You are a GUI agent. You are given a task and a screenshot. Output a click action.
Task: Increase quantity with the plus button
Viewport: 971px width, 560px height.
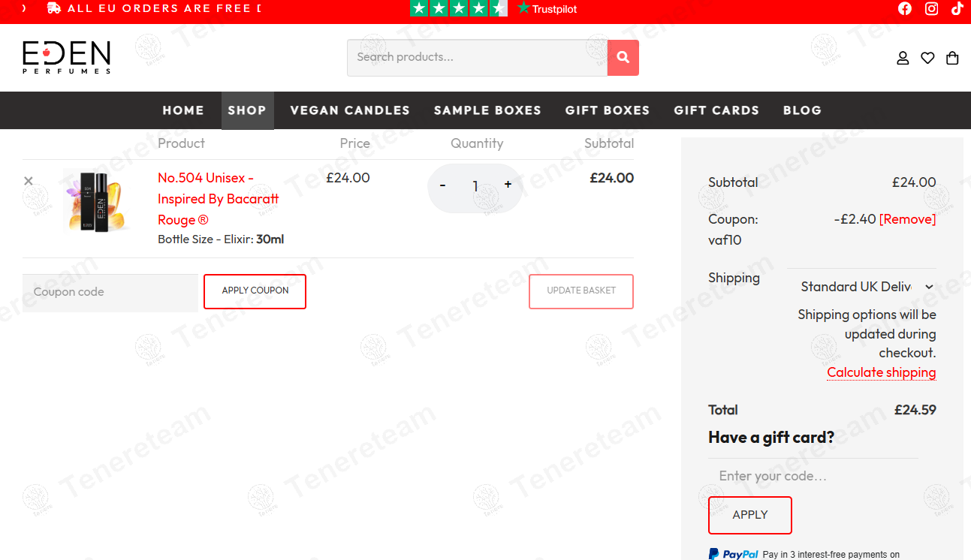click(508, 185)
